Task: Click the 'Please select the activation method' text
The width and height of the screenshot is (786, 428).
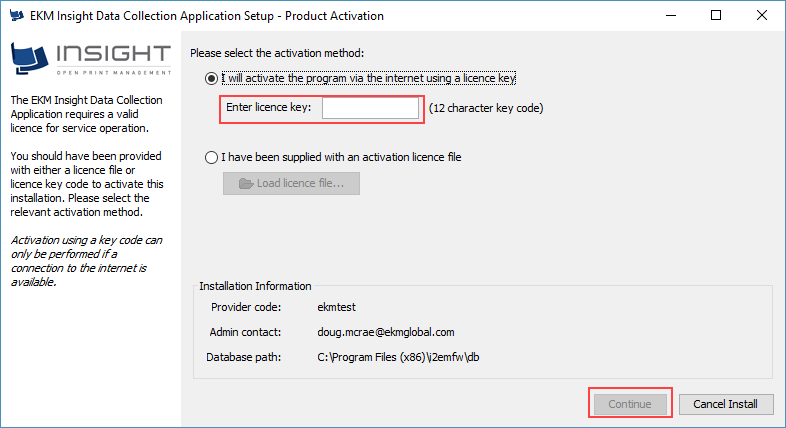Action: [x=277, y=52]
